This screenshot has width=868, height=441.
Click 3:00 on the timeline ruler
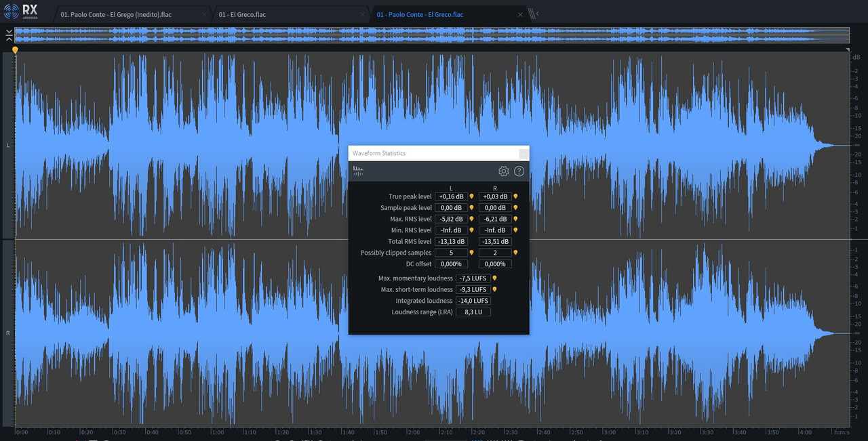click(x=609, y=432)
